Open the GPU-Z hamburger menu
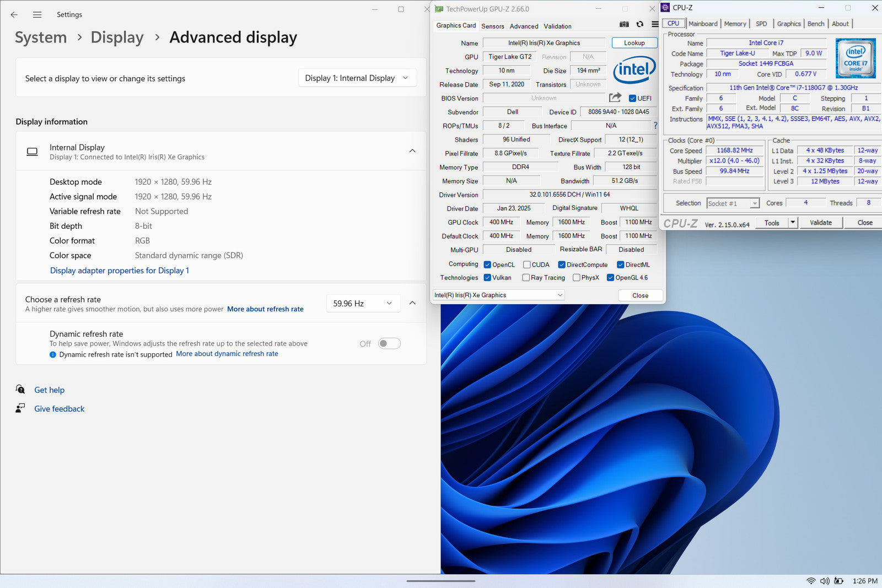 pos(655,24)
